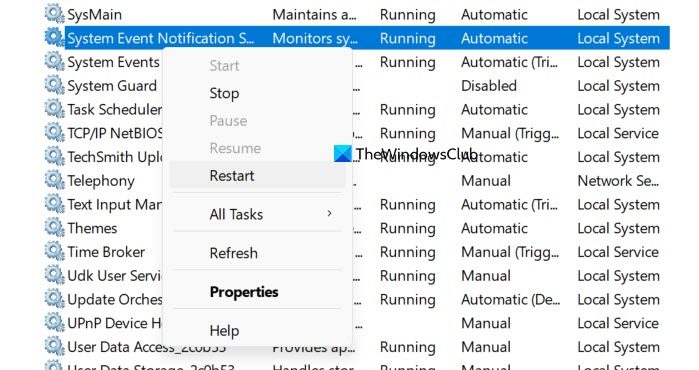
Task: Select the System Guard gear icon
Action: (x=54, y=85)
